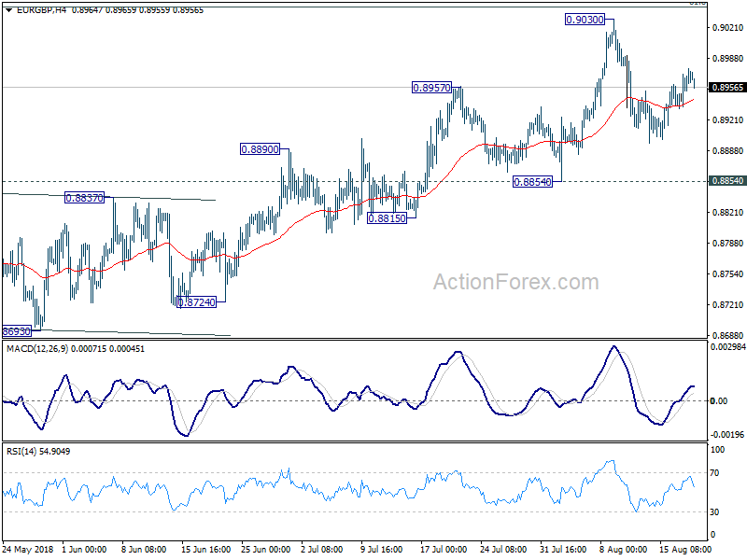Click the 8 Aug 00:00 time label

(623, 550)
